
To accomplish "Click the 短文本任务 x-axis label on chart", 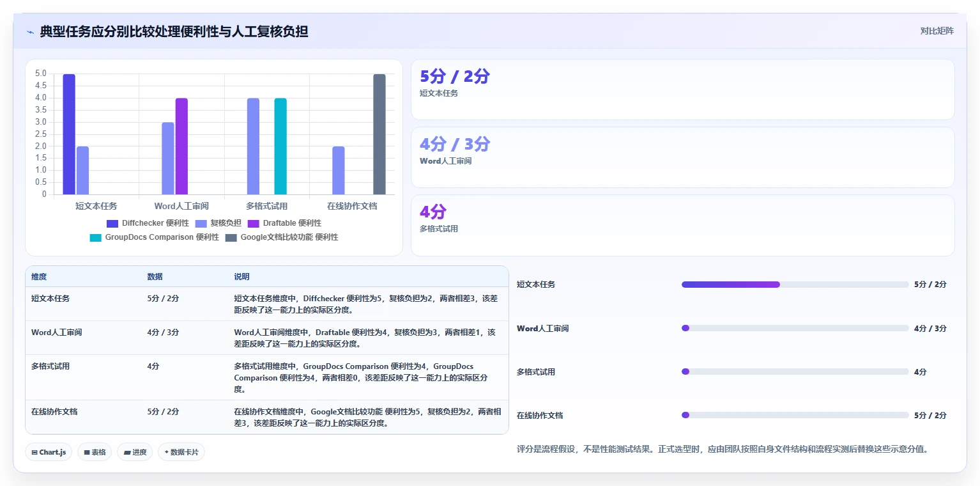I will (96, 207).
